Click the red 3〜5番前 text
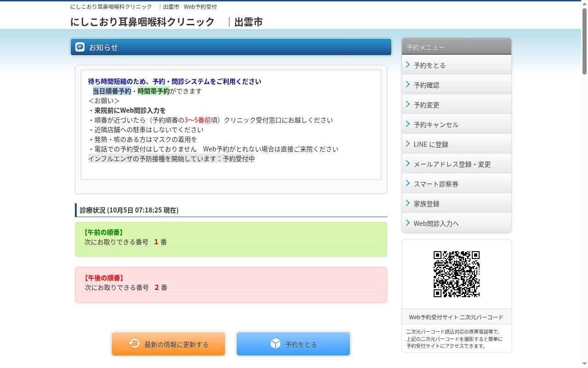The width and height of the screenshot is (588, 368). (x=198, y=120)
